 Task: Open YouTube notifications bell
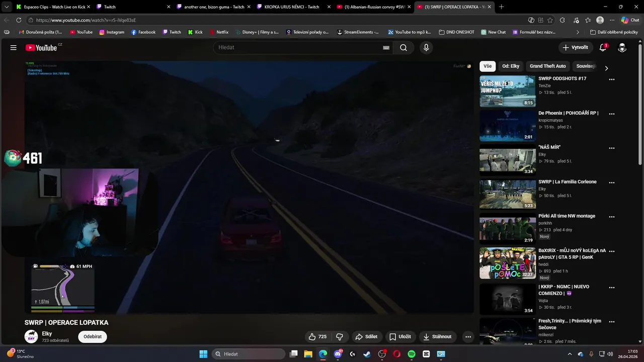[x=603, y=47]
